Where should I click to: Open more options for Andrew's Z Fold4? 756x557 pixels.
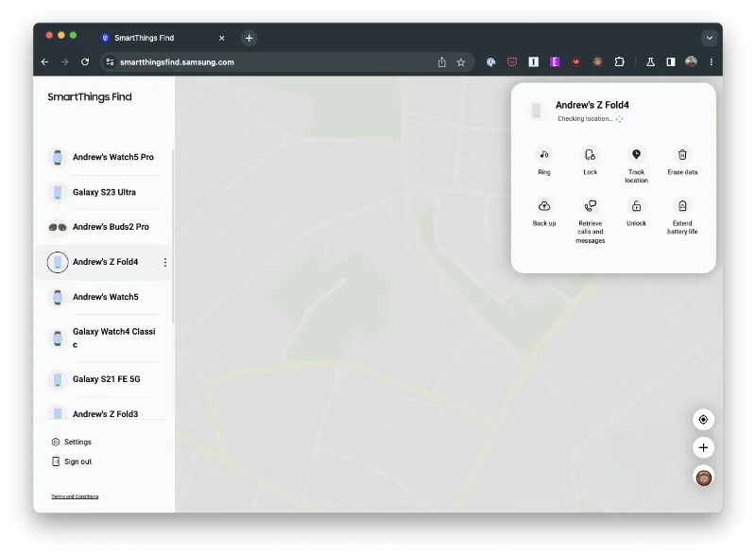tap(165, 262)
